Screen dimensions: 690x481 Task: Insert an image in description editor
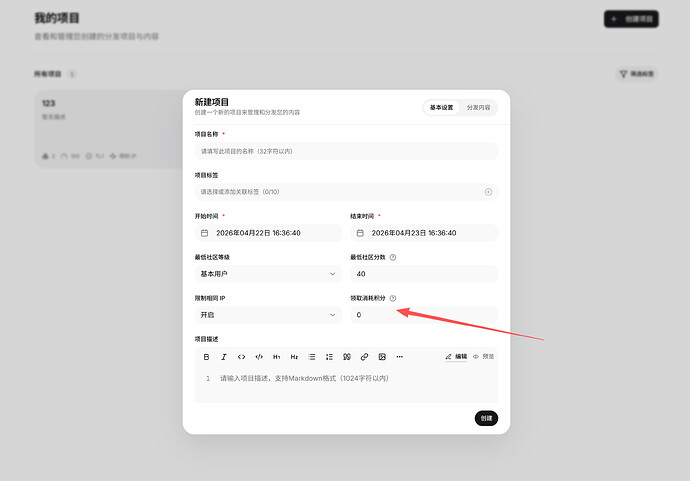click(382, 357)
